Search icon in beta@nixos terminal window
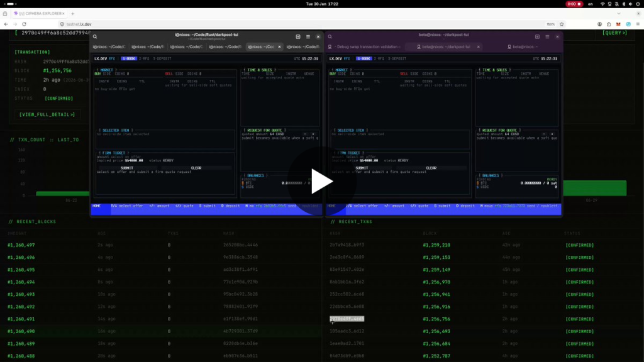Image resolution: width=644 pixels, height=362 pixels. (x=330, y=36)
